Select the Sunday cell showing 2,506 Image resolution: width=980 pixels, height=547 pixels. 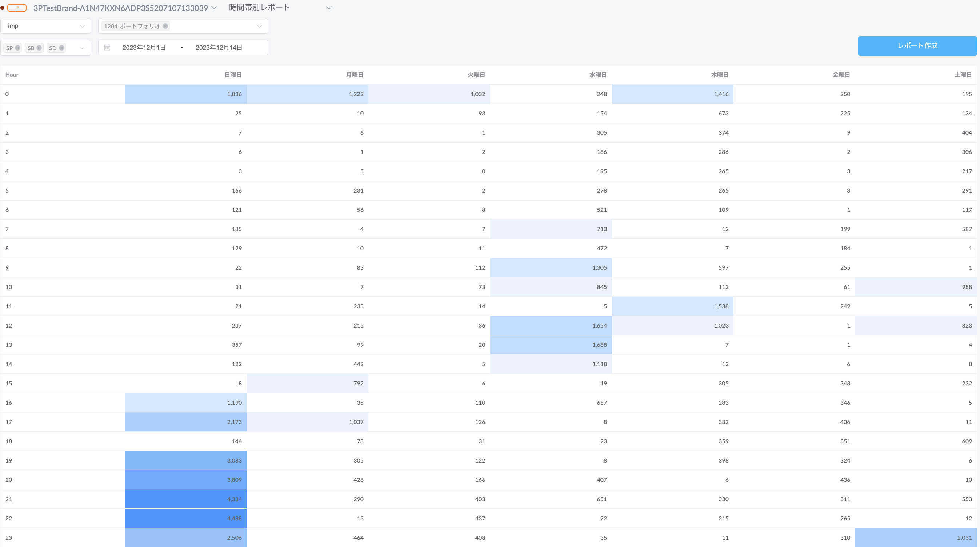coord(186,538)
